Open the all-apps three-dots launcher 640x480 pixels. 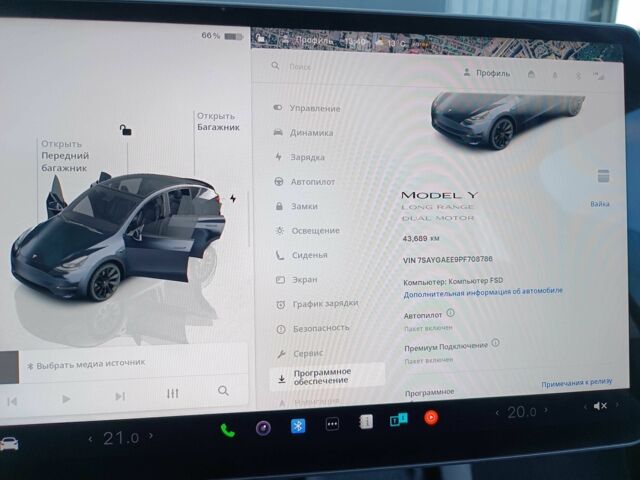332,424
